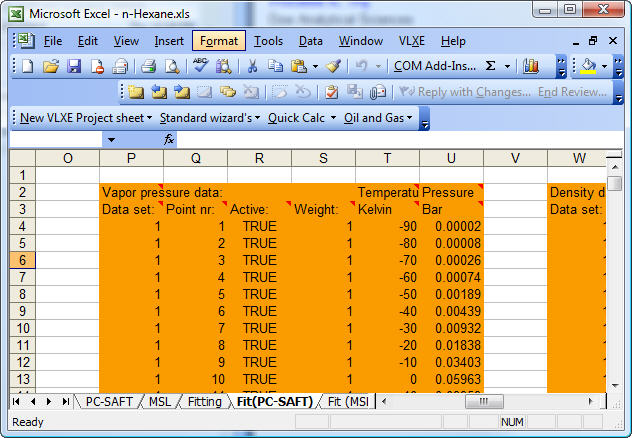
Task: Click the Undo arrow icon
Action: click(x=362, y=66)
